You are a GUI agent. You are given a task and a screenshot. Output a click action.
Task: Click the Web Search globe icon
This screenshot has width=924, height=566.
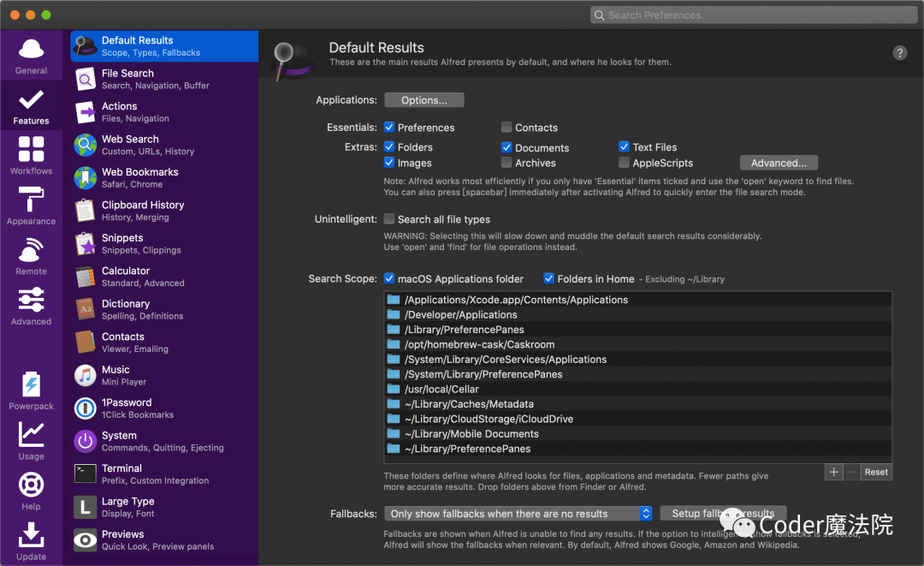[86, 145]
